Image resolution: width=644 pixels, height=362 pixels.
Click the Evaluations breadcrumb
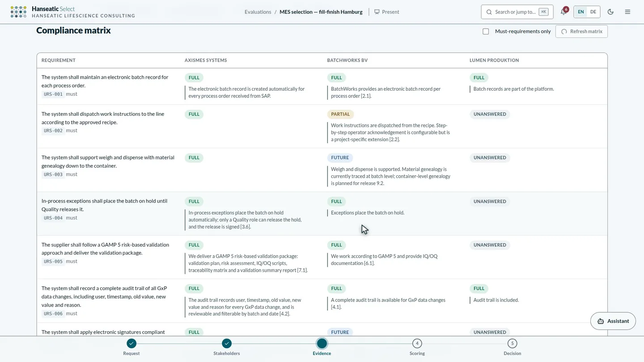click(258, 12)
